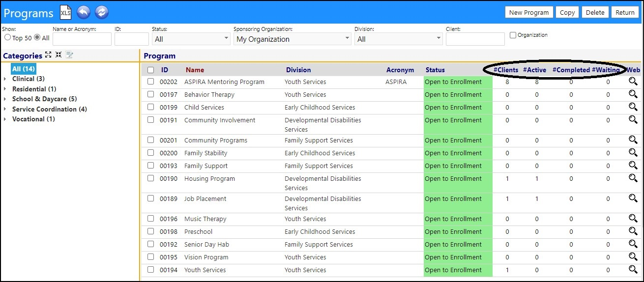Tick the Organization checkbox

pyautogui.click(x=513, y=35)
